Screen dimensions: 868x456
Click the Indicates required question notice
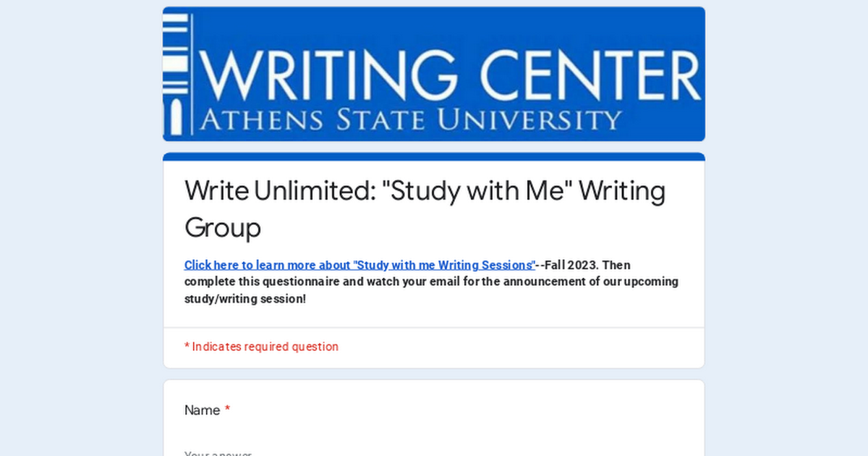click(261, 347)
